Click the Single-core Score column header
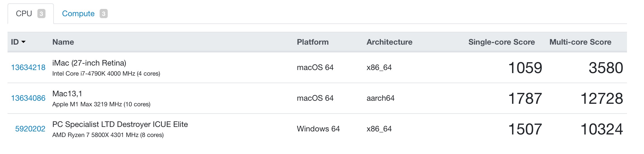Screen dimensions: 644x154 (501, 42)
